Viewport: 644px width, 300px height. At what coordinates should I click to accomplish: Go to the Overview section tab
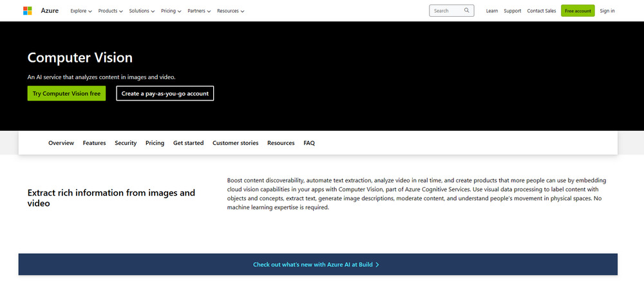tap(61, 143)
